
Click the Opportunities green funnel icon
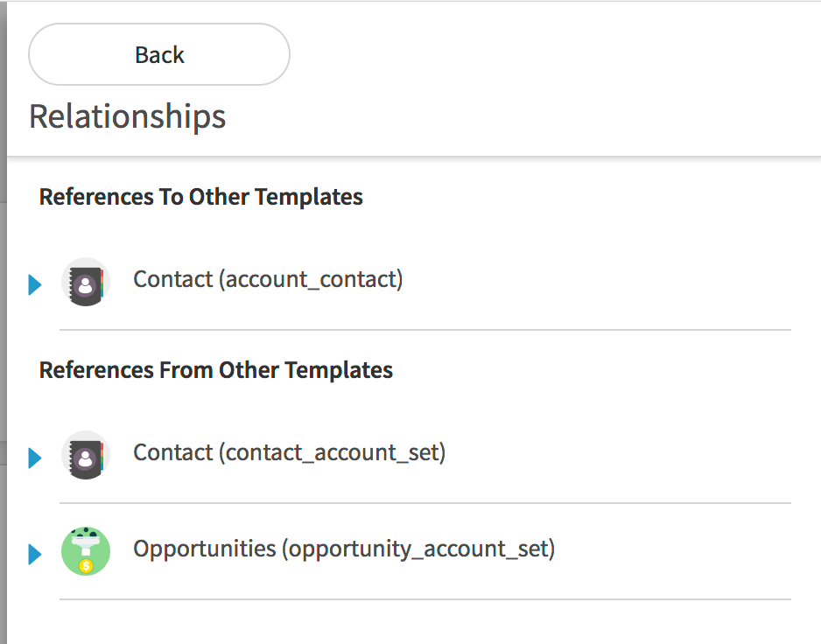click(x=86, y=551)
